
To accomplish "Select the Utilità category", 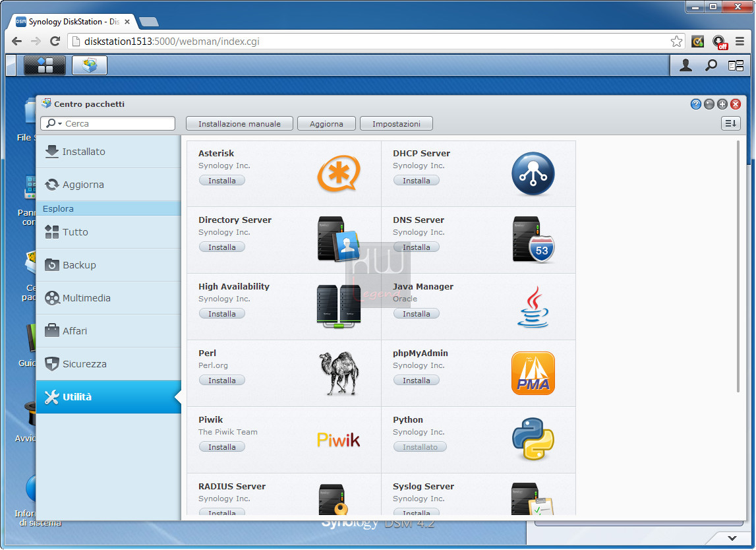I will (x=109, y=397).
